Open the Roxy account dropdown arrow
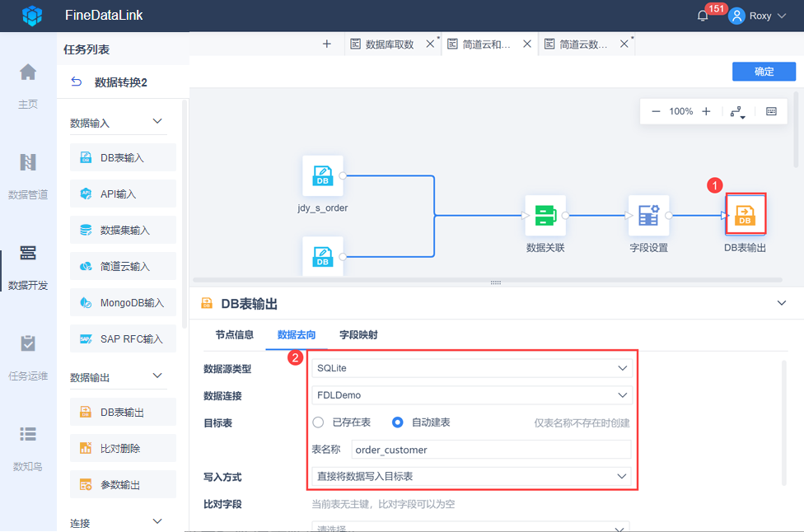Image resolution: width=804 pixels, height=532 pixels. pos(782,16)
